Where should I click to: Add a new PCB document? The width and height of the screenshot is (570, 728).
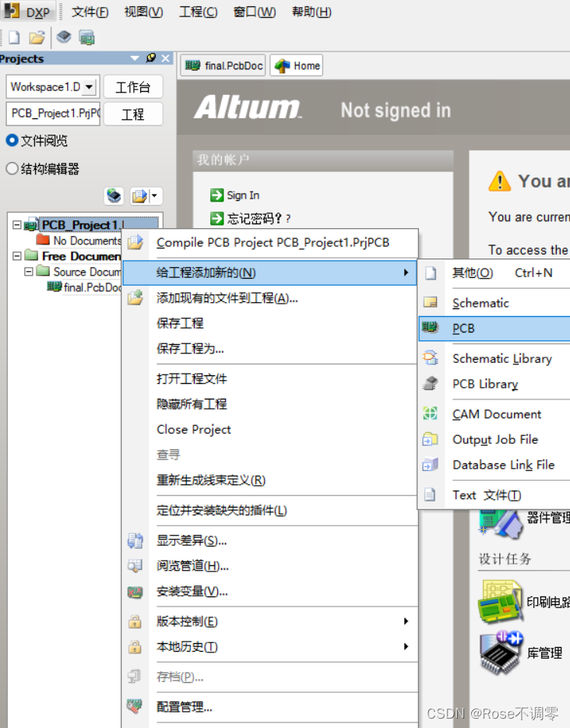494,329
